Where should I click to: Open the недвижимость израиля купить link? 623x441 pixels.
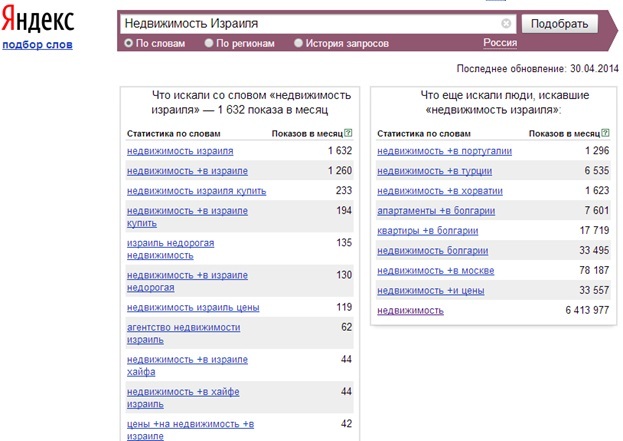coord(196,191)
